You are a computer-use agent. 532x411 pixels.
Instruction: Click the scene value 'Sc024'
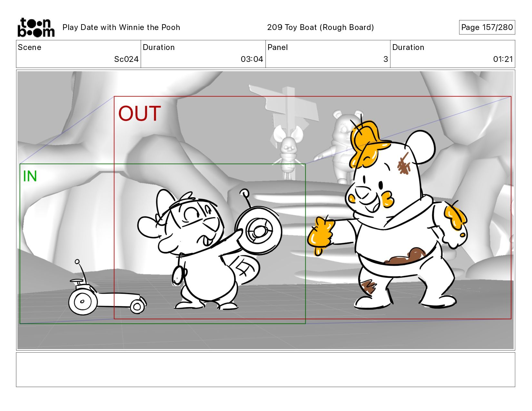126,59
